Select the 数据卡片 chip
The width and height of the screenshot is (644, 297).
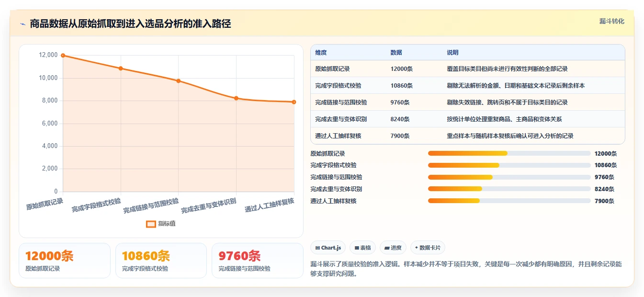428,248
